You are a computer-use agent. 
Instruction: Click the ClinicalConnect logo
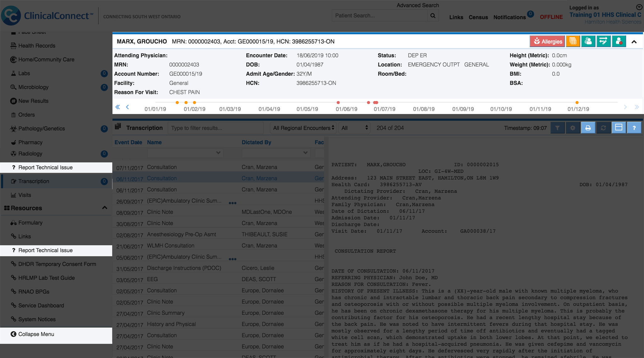(47, 15)
